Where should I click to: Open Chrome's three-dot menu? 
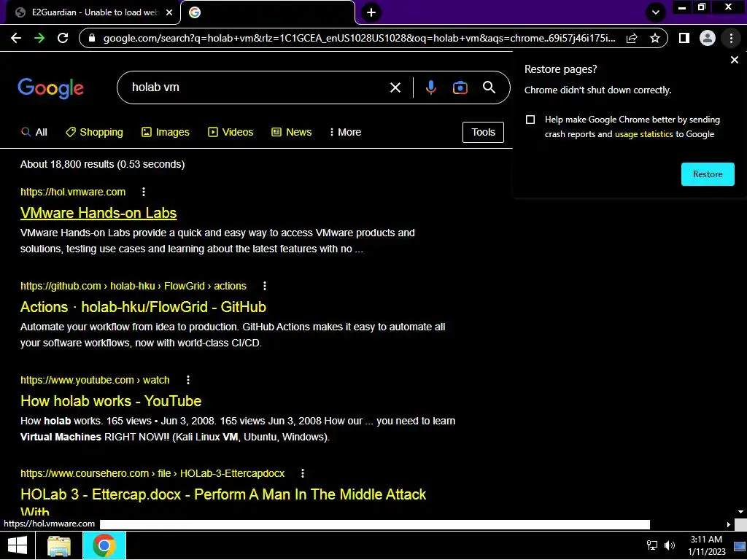(x=731, y=38)
